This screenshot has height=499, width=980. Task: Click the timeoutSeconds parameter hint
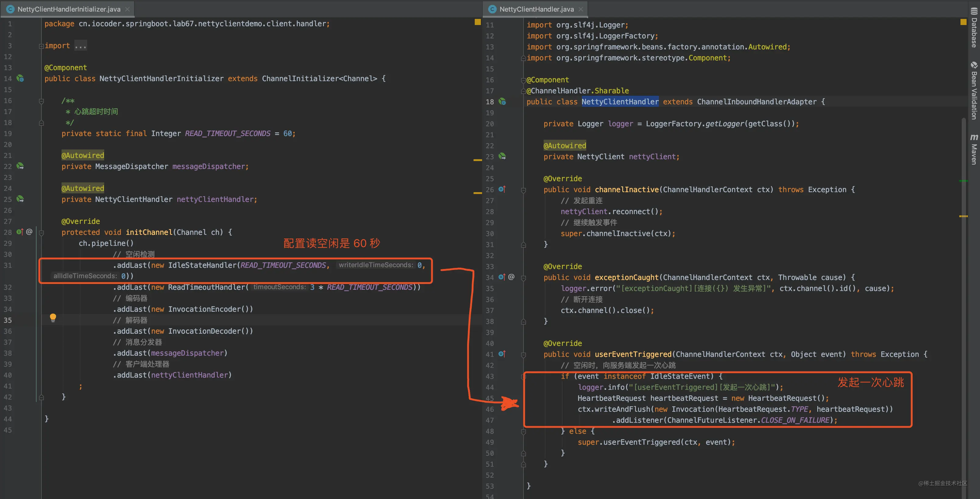pyautogui.click(x=279, y=287)
